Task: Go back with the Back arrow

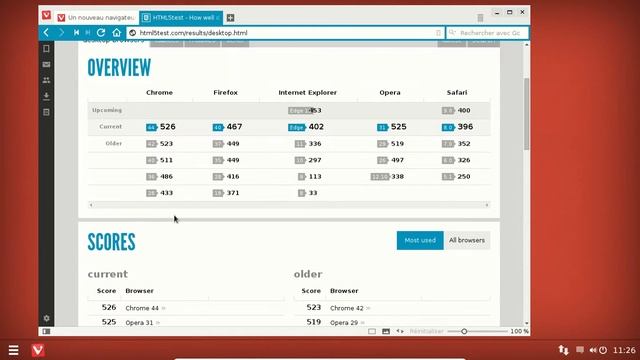Action: tap(47, 33)
